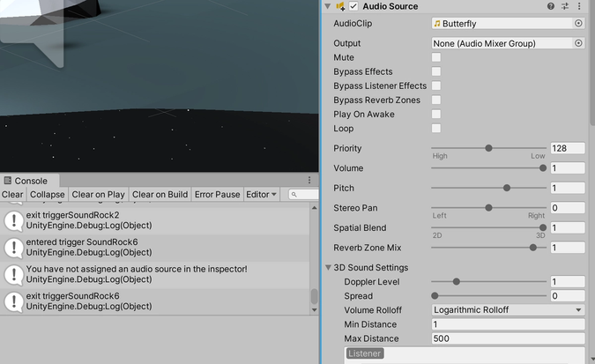
Task: Click the Stereo Pan value field
Action: (568, 208)
